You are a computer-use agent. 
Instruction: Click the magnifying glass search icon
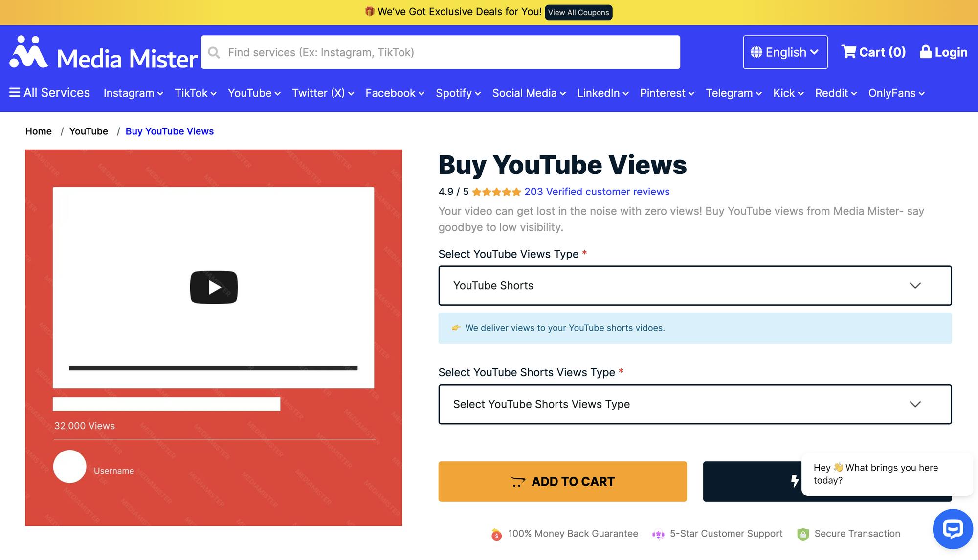click(214, 52)
